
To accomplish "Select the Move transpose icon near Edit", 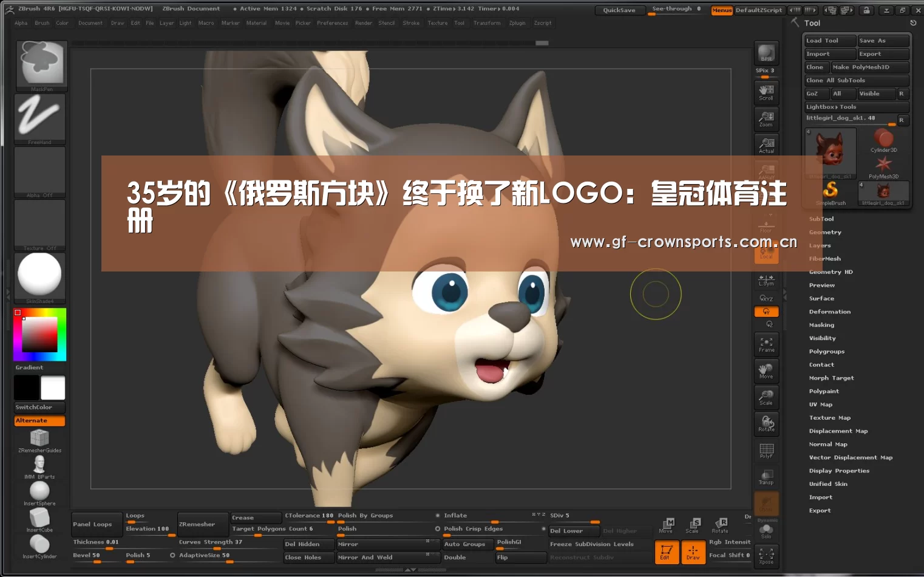I will coord(666,526).
